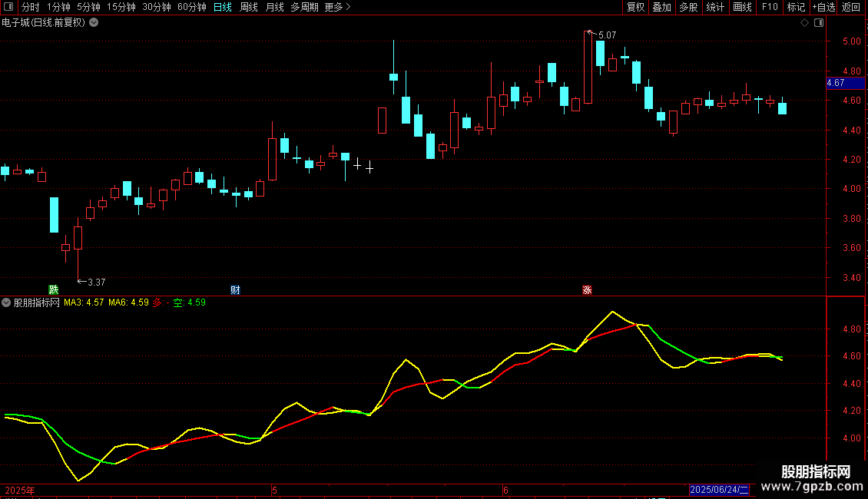Click the 返回 back button
Viewport: 868px width, 499px height.
coord(851,7)
